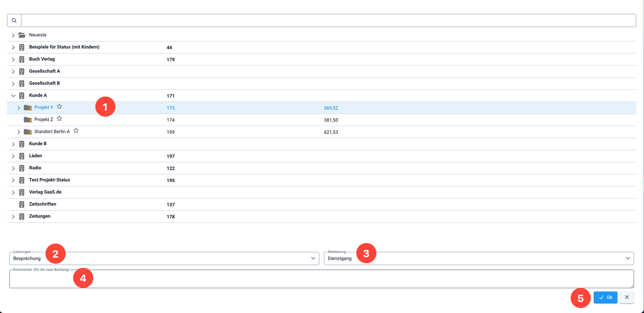Toggle favorite star for Projekt Z
Screen dimensions: 644x313
(x=59, y=119)
